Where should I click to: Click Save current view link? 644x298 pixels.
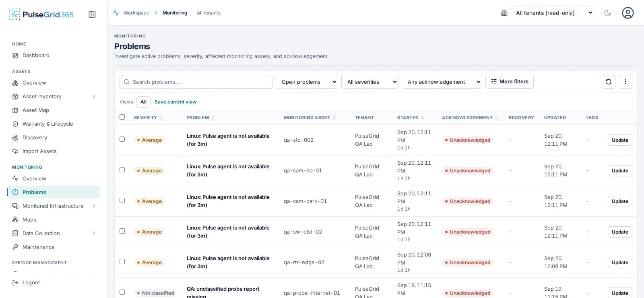pos(175,102)
